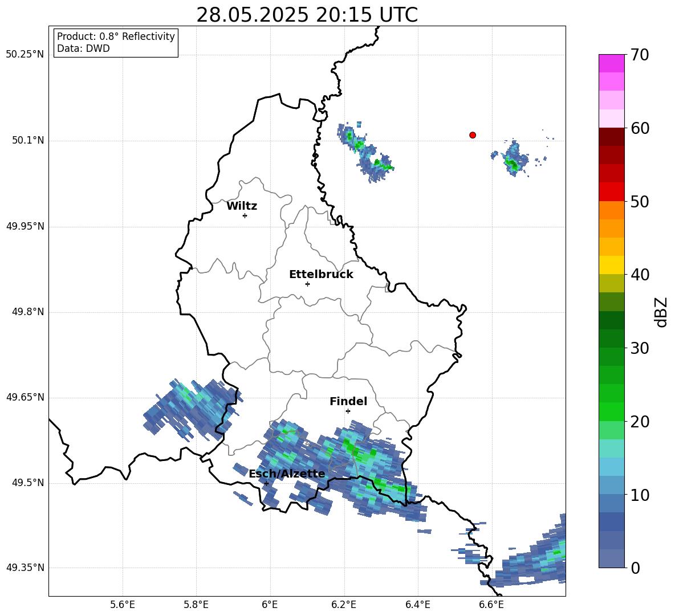Select the Ettelbruck city label

click(x=321, y=275)
